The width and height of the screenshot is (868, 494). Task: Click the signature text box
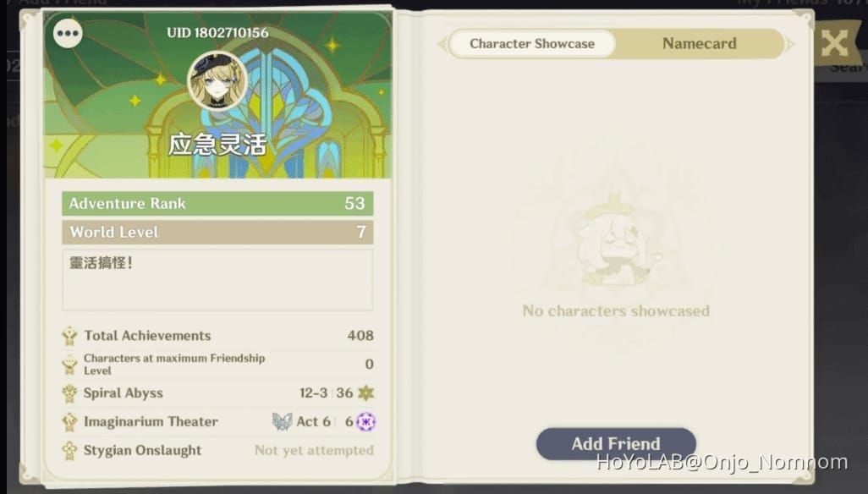[x=217, y=280]
